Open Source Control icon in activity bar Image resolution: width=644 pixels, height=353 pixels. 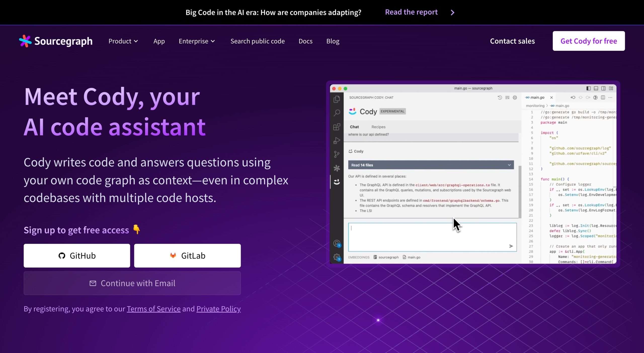click(x=337, y=154)
